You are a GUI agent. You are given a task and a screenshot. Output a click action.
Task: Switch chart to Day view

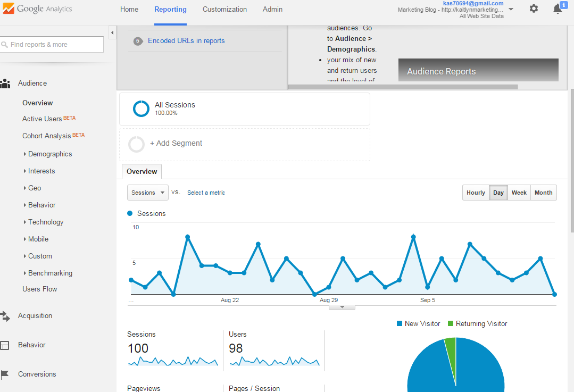pos(498,193)
